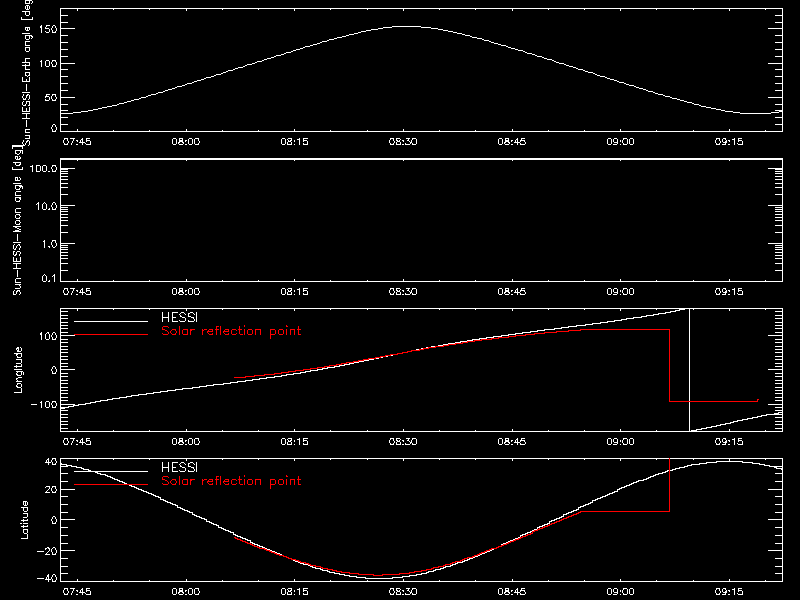Click '09:00' under the Moon angle plot
The image size is (800, 600).
click(x=620, y=292)
